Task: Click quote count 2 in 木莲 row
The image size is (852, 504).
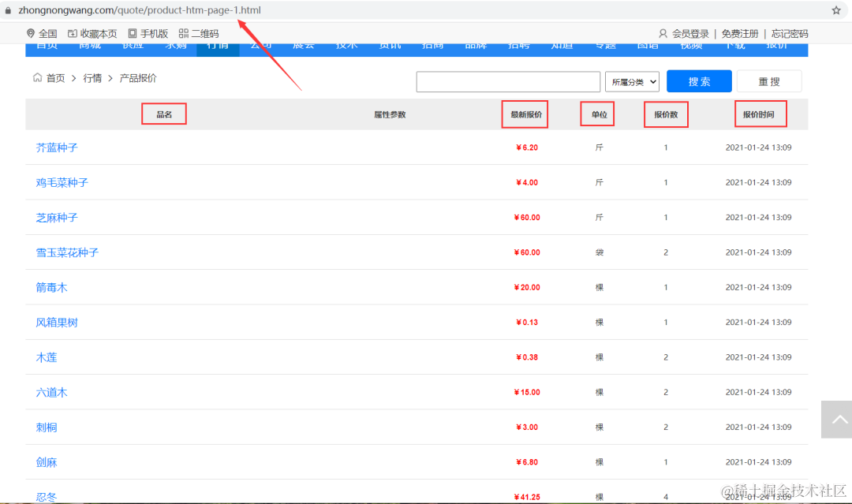Action: 666,357
